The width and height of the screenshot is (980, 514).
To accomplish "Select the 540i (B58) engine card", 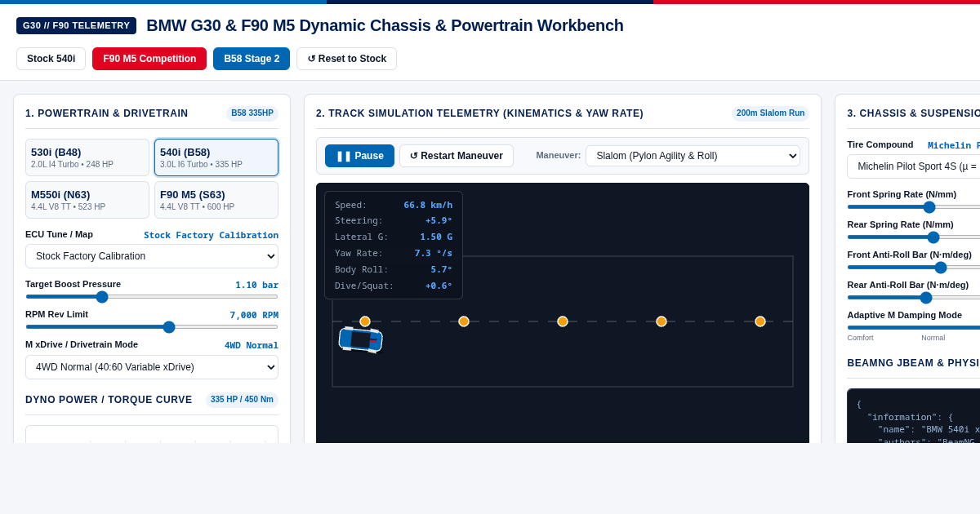I will tap(216, 157).
